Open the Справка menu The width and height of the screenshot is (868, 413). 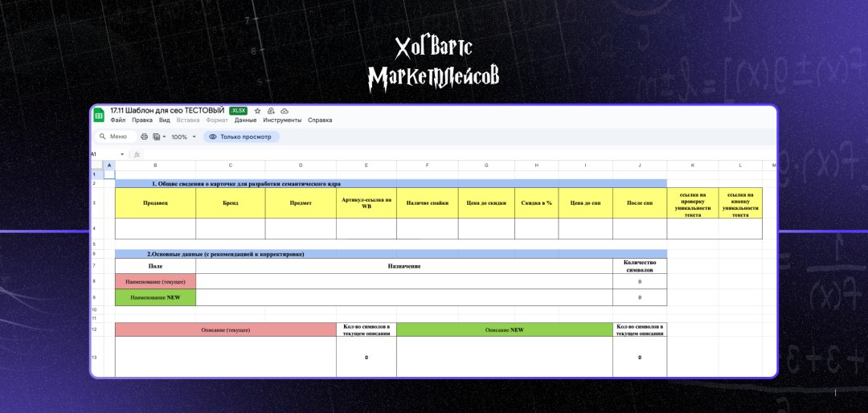pyautogui.click(x=320, y=121)
